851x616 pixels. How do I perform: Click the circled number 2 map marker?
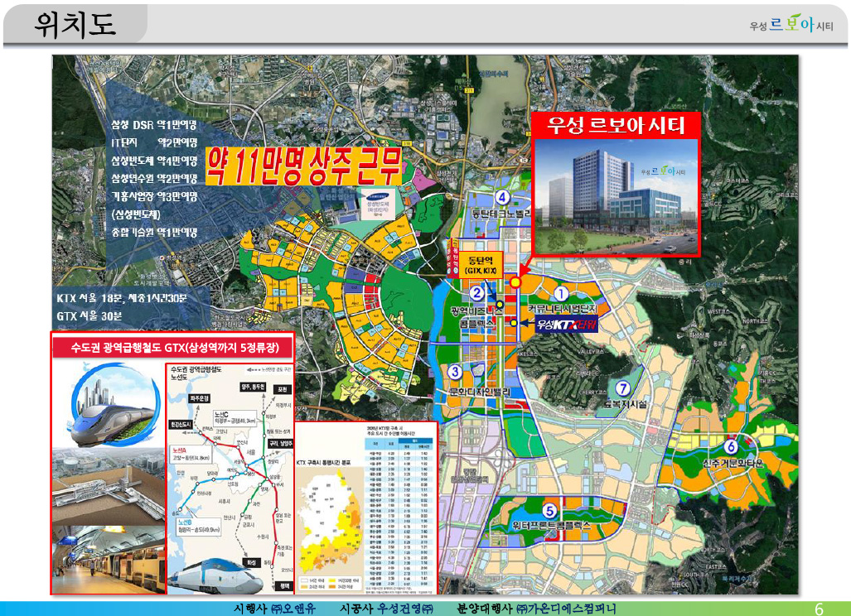point(476,293)
